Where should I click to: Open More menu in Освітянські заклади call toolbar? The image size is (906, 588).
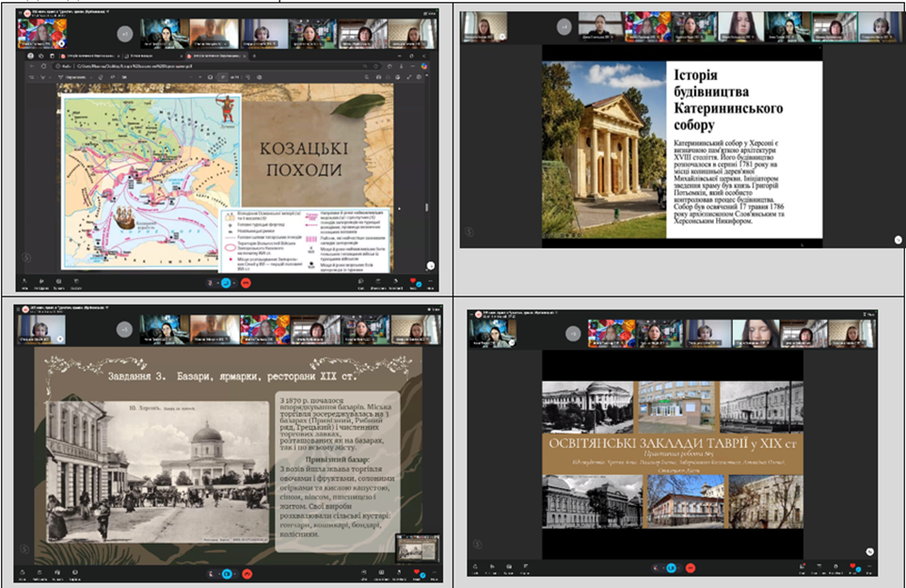[x=869, y=566]
